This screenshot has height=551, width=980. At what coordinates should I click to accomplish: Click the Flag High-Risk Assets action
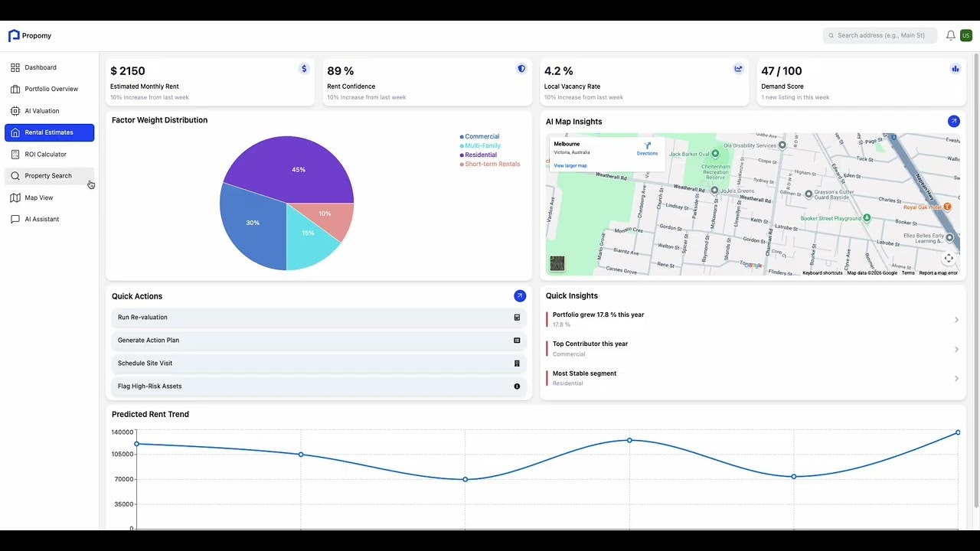[319, 386]
